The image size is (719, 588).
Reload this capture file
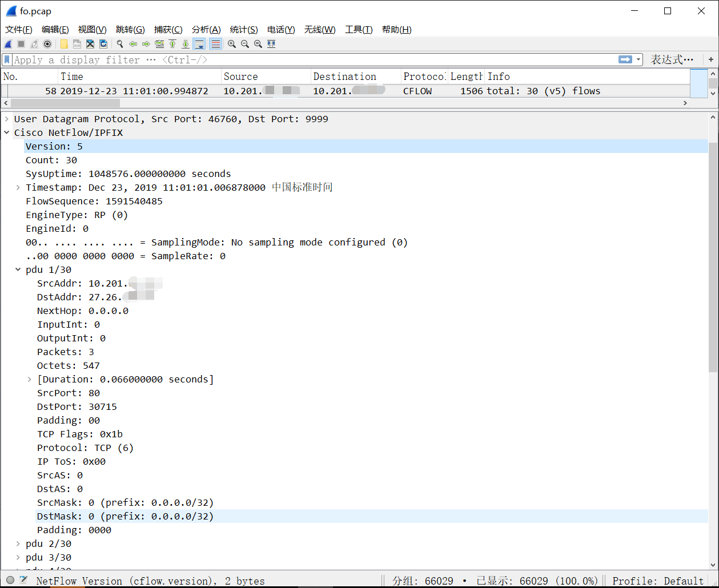[x=104, y=44]
